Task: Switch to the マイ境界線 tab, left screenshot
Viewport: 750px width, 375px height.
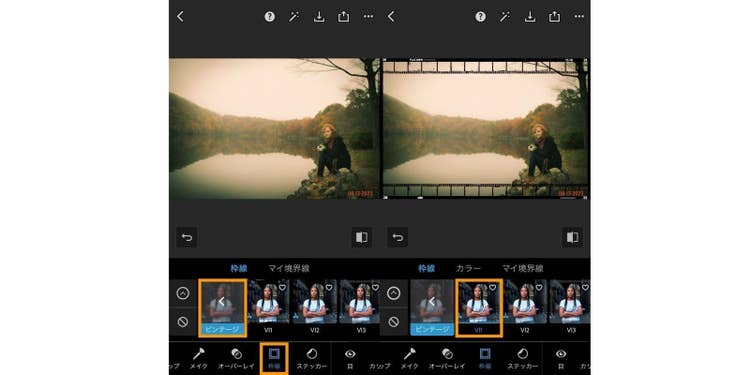Action: tap(288, 268)
